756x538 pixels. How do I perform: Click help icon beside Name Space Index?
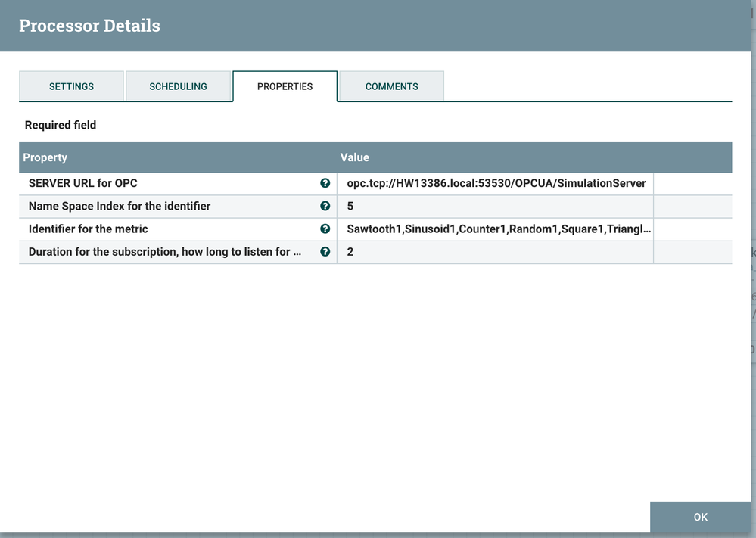pos(325,206)
